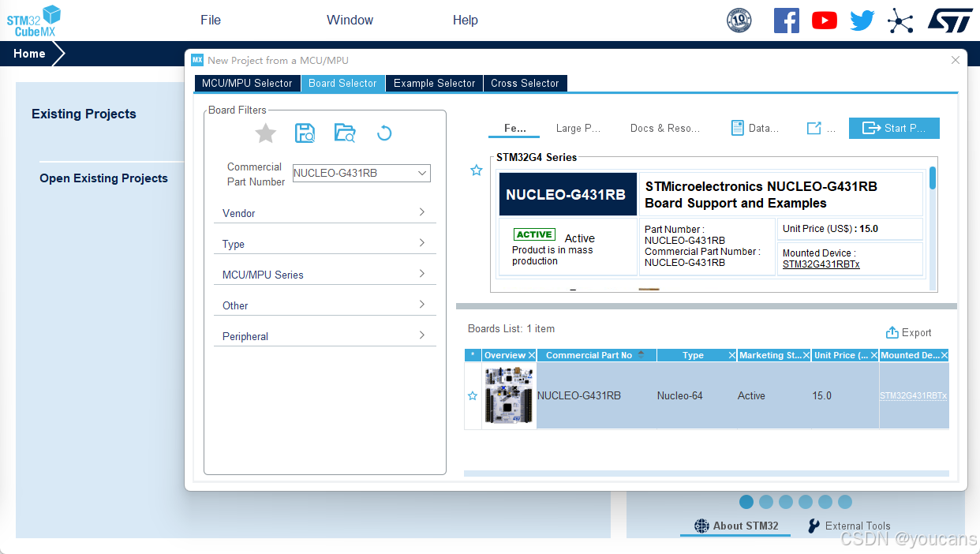Image resolution: width=980 pixels, height=554 pixels.
Task: Open the YouTube icon link
Action: tap(824, 21)
